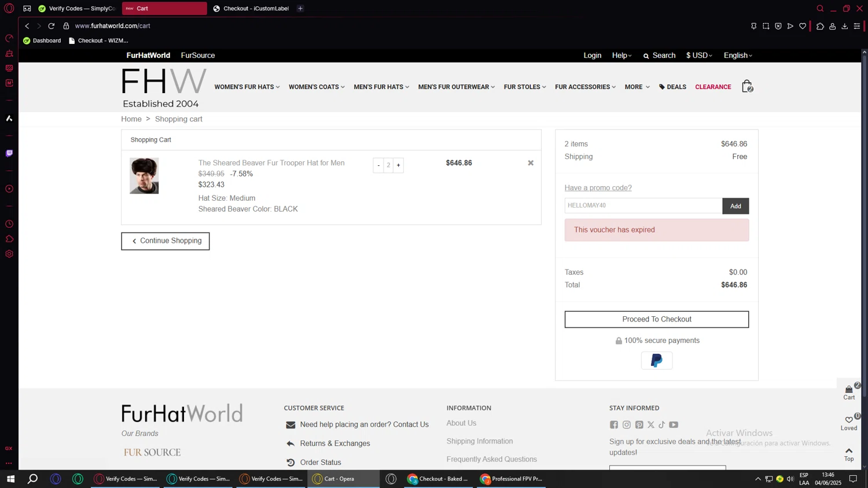The height and width of the screenshot is (488, 868).
Task: Open the FurHatWorld YouTube icon
Action: click(674, 425)
